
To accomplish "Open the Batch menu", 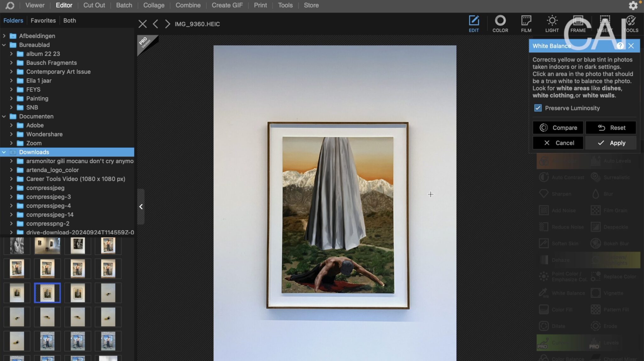I will 124,5.
